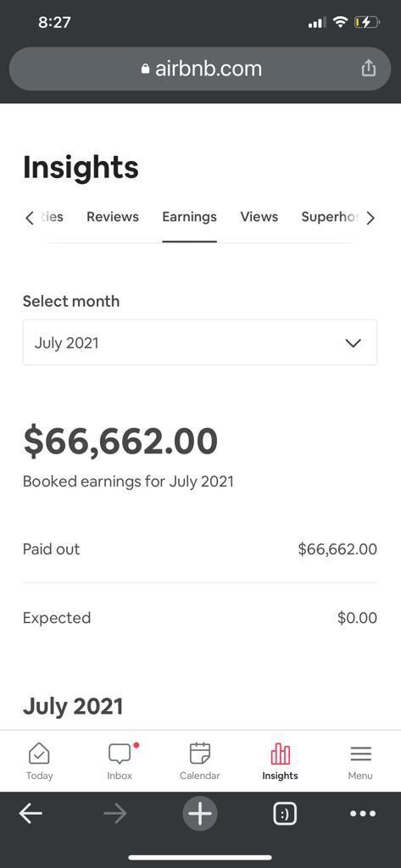Click the July 2021 dropdown chevron
401x868 pixels.
[x=353, y=342]
